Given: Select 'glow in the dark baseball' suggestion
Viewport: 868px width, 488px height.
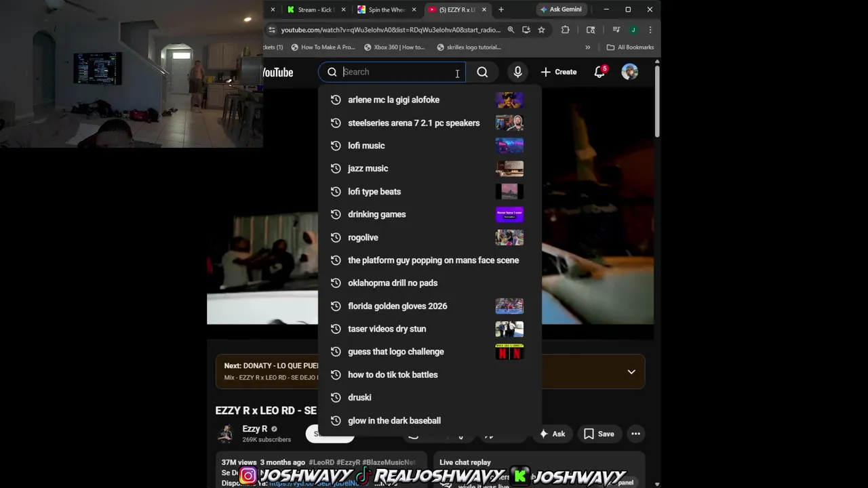Looking at the screenshot, I should click(429, 420).
